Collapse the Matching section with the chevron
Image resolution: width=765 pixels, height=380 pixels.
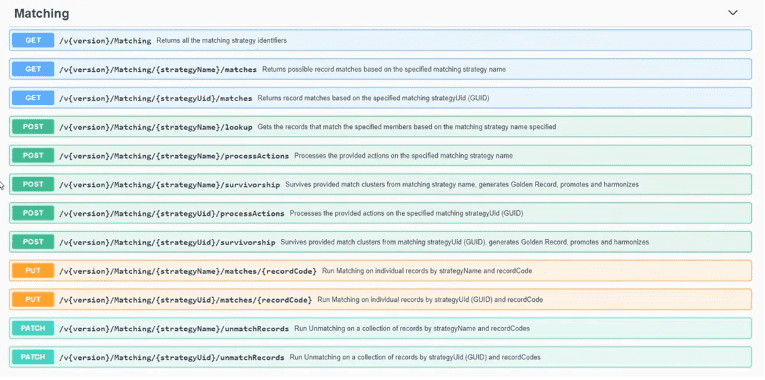coord(733,13)
